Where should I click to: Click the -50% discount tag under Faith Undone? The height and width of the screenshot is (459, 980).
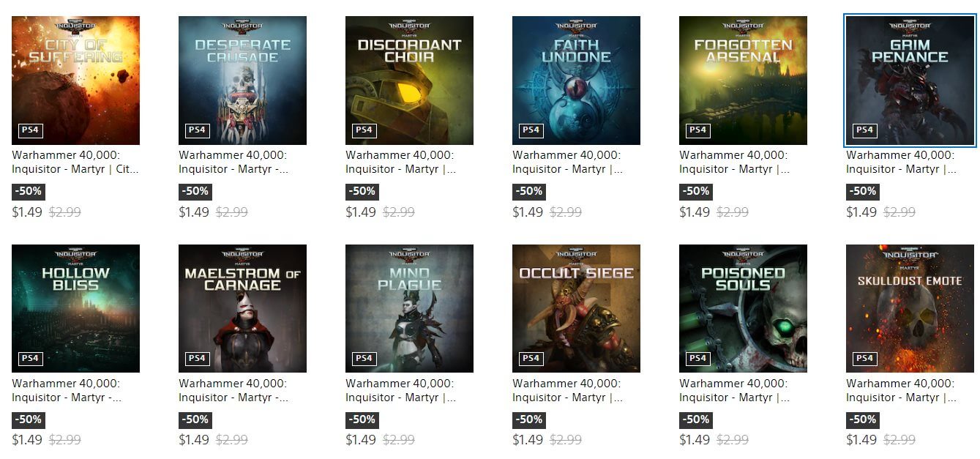point(529,191)
